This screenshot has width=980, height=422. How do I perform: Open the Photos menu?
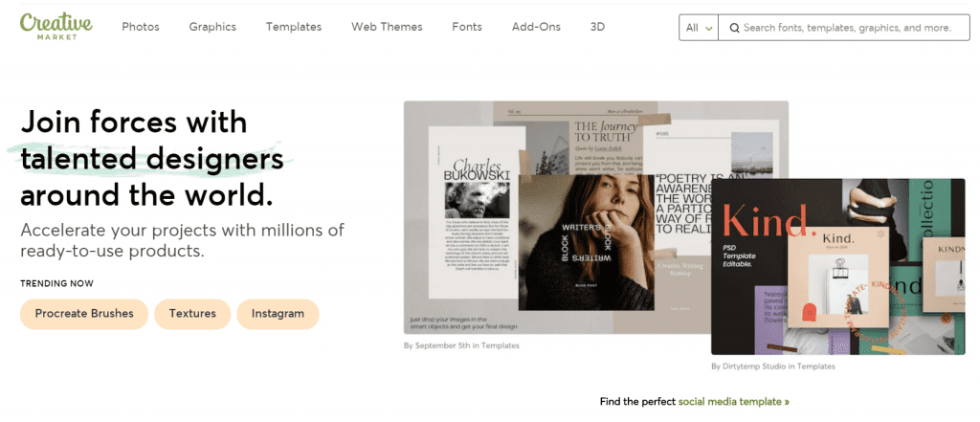pos(141,27)
